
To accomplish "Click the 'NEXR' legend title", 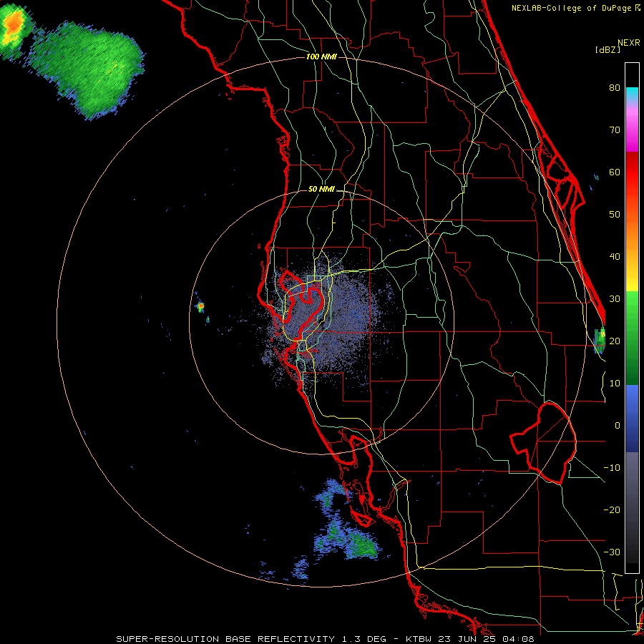I will click(x=629, y=43).
